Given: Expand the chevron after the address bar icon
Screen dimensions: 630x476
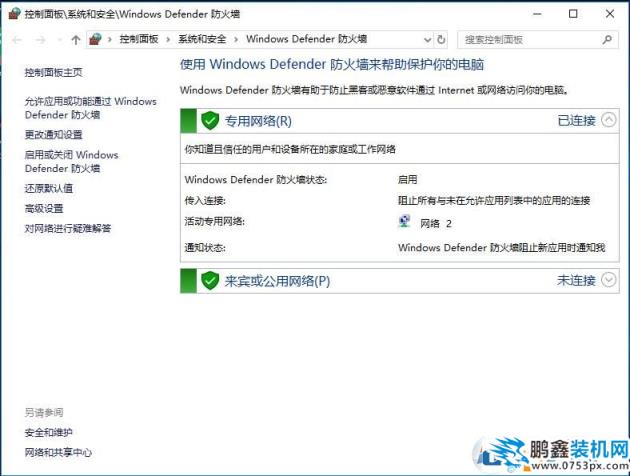Looking at the screenshot, I should (x=110, y=39).
